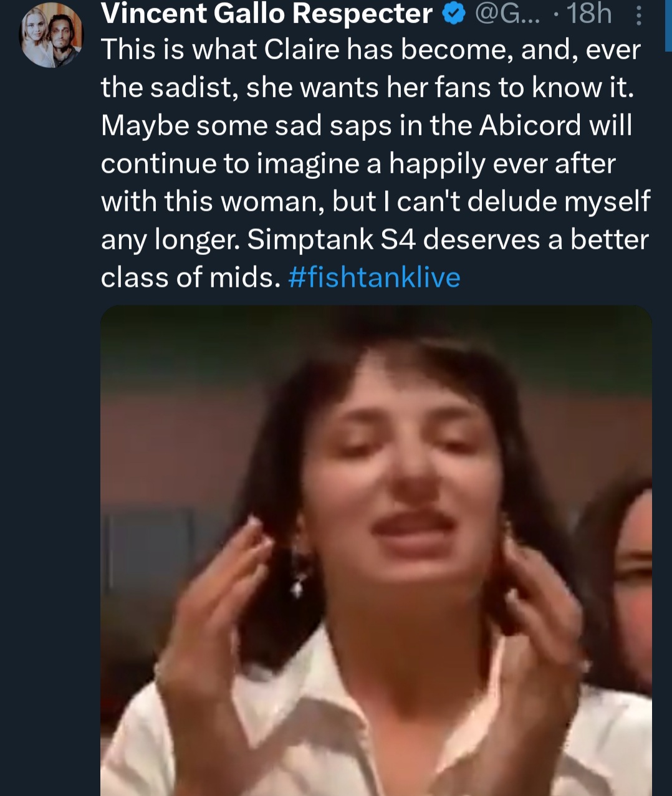672x796 pixels.
Task: Click the blue verified checkmark badge
Action: click(x=454, y=14)
